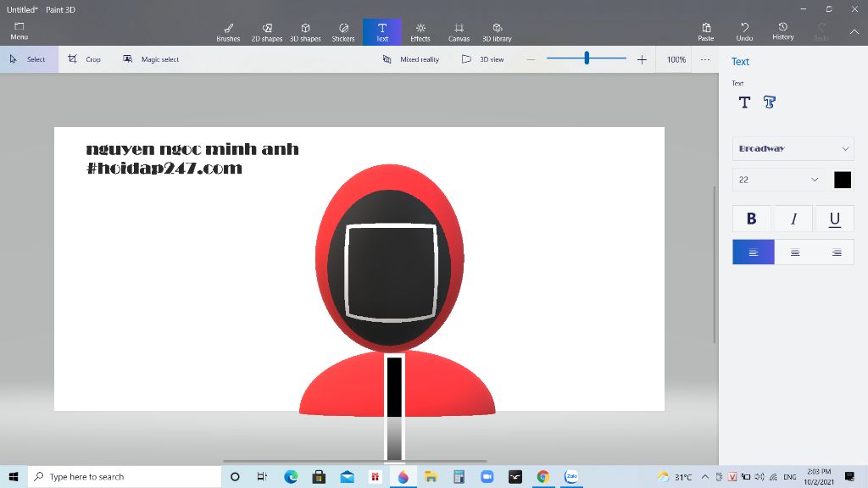Open the Canvas tab
The image size is (868, 488).
(x=459, y=32)
